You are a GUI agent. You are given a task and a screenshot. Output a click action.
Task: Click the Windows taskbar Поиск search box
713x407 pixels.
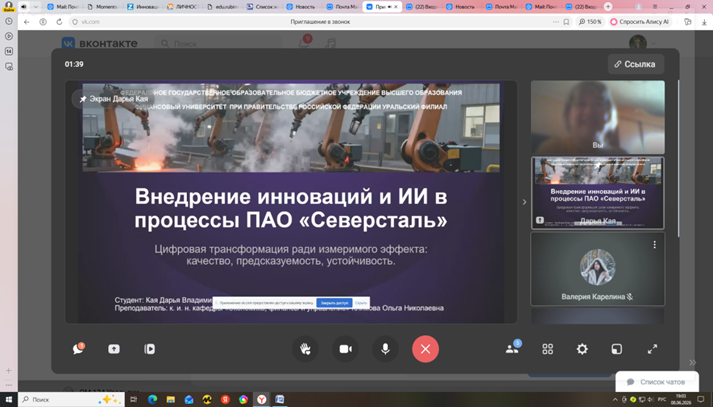click(71, 399)
